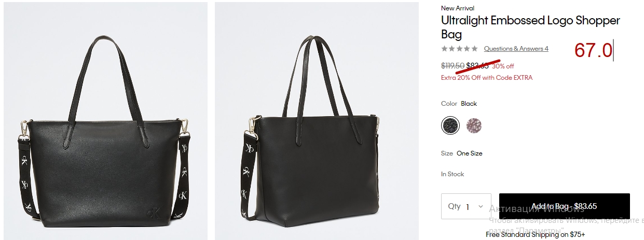
Task: Click the chevron arrow in Qty selector
Action: point(481,206)
